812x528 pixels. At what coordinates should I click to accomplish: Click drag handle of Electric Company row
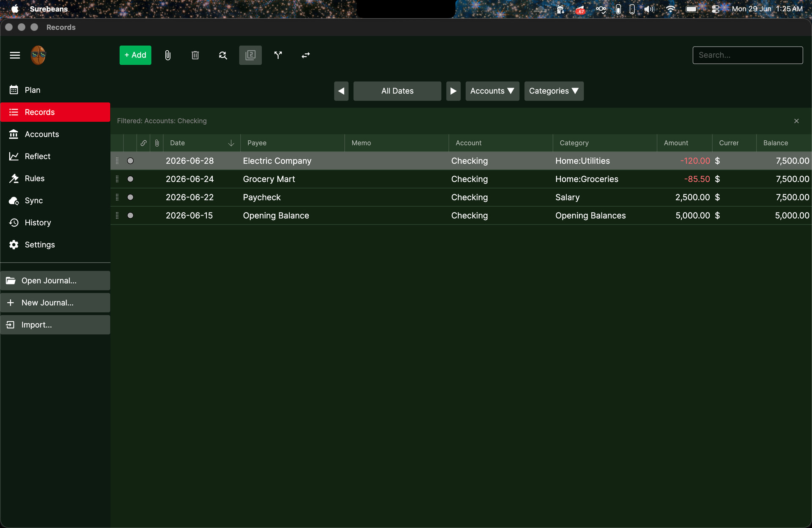click(x=117, y=161)
